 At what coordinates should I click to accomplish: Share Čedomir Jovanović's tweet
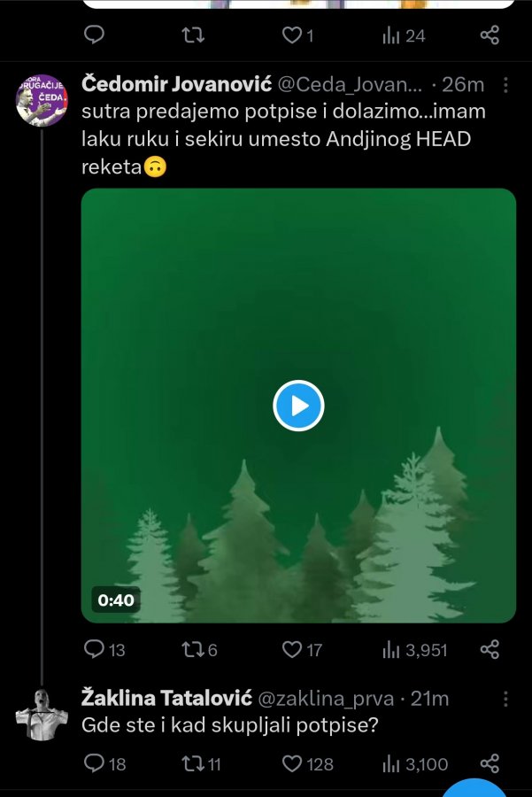coord(490,650)
